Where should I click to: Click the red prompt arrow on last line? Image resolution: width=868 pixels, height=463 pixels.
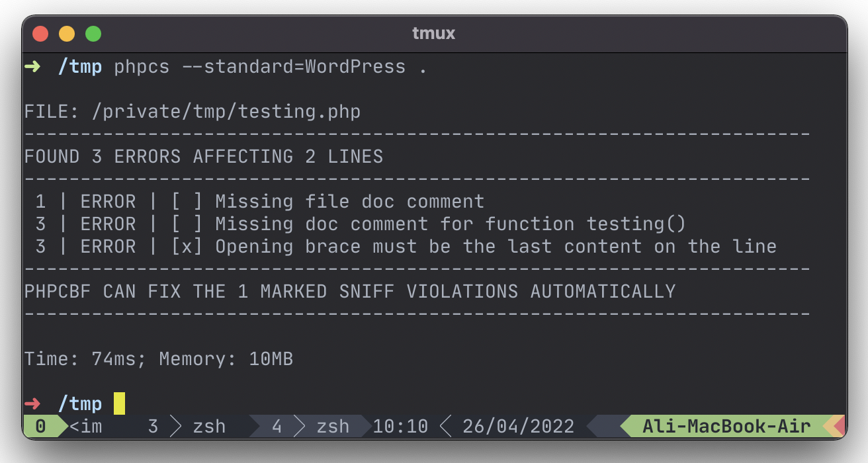point(32,403)
